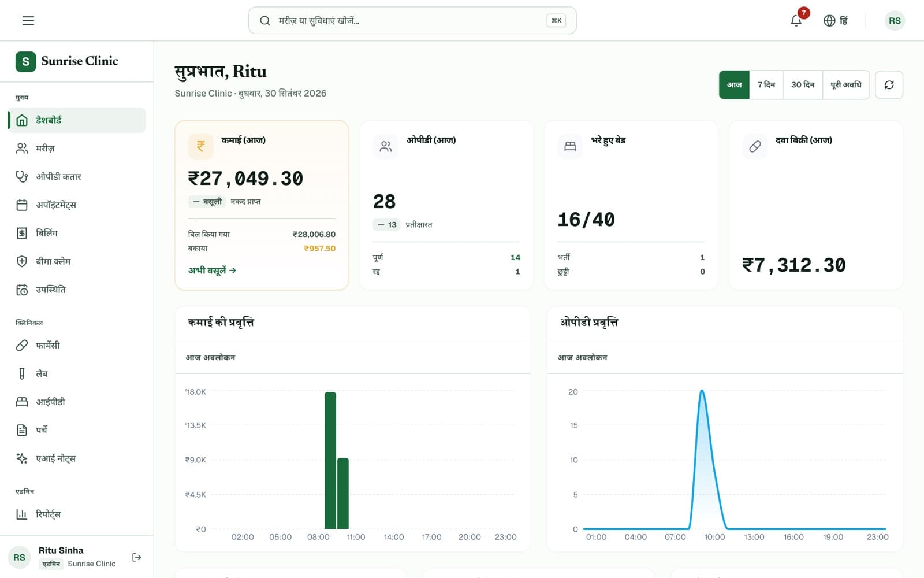
Task: Click the उपस्थिति attendance icon
Action: pyautogui.click(x=22, y=290)
